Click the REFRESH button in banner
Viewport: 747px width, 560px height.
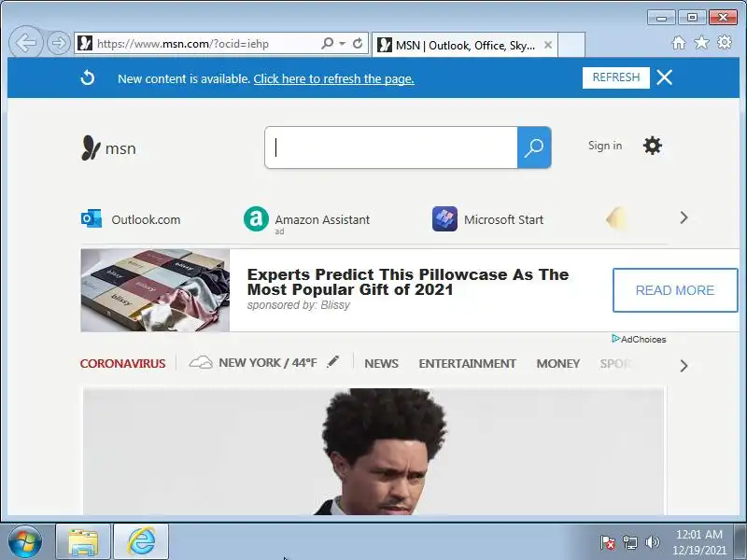pyautogui.click(x=616, y=77)
